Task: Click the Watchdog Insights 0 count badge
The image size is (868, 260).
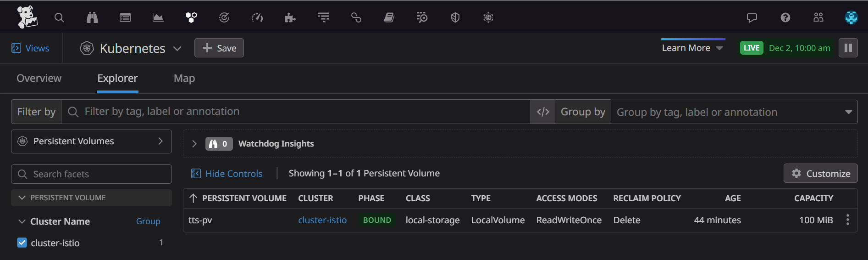Action: pos(219,144)
